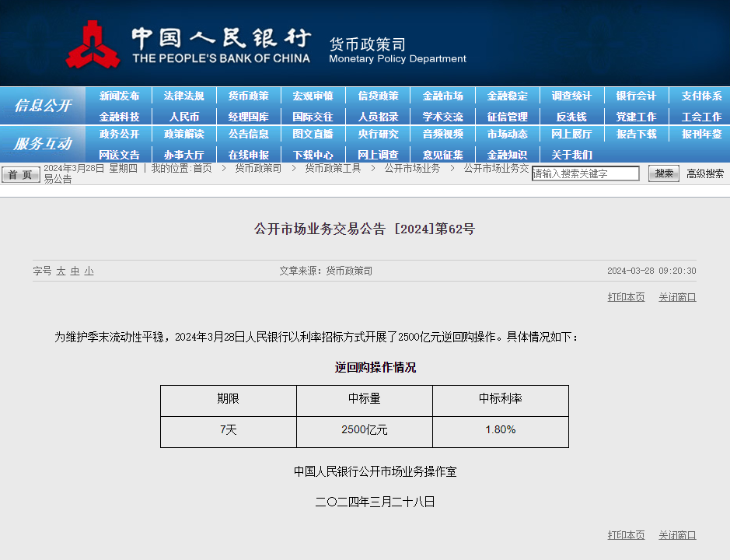Screen dimensions: 730x560
Task: Click the 首页 home button
Action: [x=20, y=174]
